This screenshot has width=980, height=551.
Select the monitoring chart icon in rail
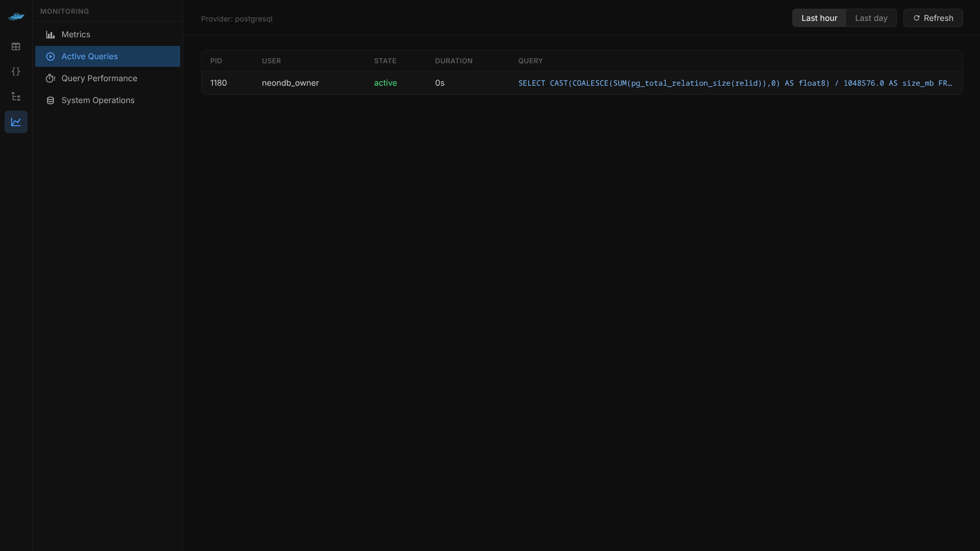point(16,122)
